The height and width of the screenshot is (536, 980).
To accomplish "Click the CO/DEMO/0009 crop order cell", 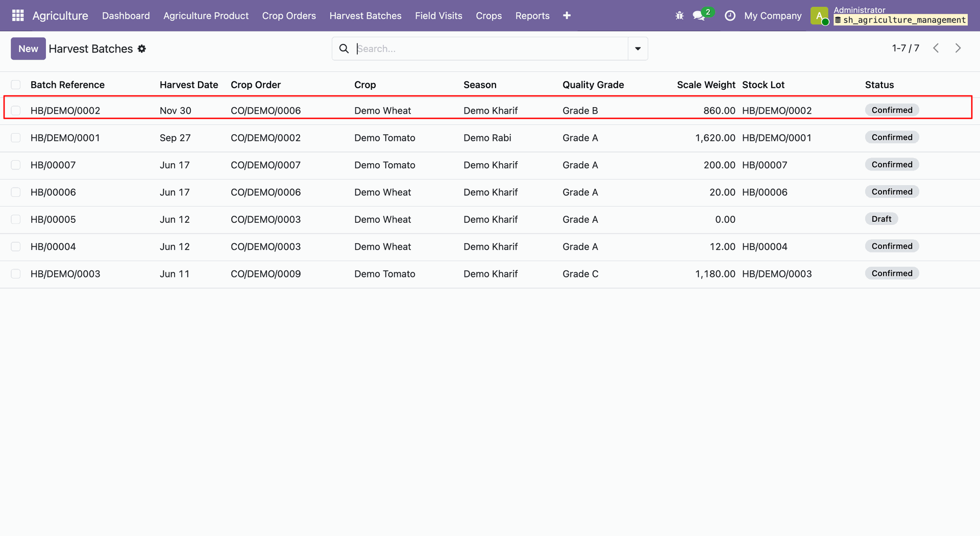I will click(265, 274).
